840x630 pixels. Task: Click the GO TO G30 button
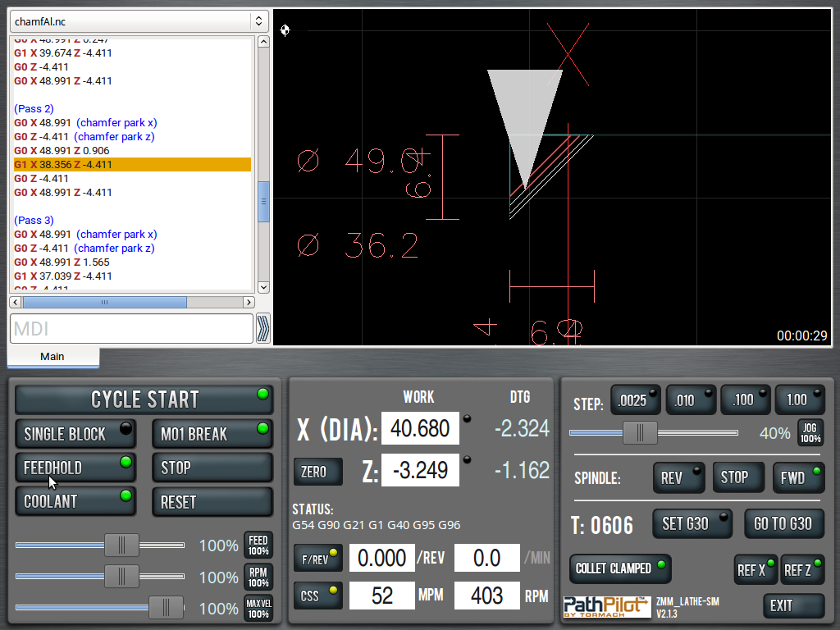click(x=785, y=524)
